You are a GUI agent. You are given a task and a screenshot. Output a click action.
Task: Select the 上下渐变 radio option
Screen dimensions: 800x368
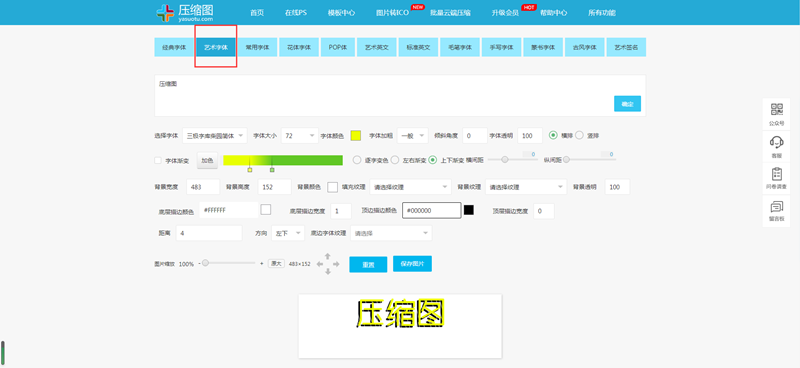pyautogui.click(x=433, y=160)
